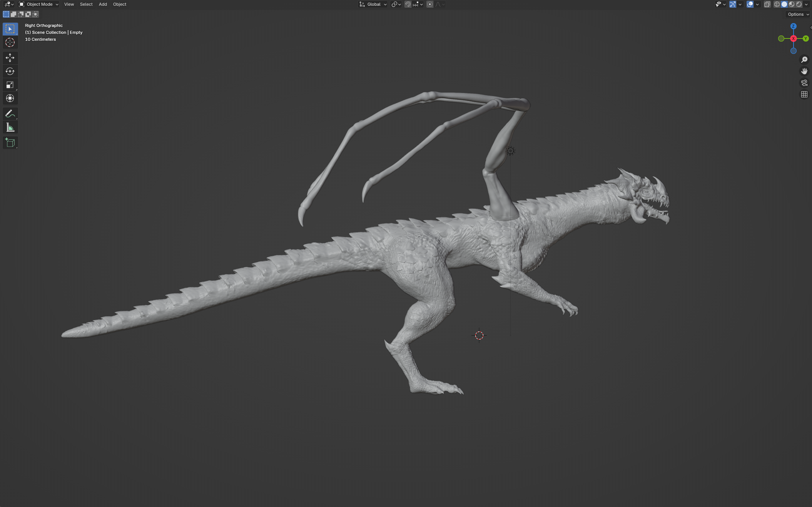This screenshot has width=812, height=507.
Task: Toggle proportional editing
Action: pyautogui.click(x=430, y=4)
